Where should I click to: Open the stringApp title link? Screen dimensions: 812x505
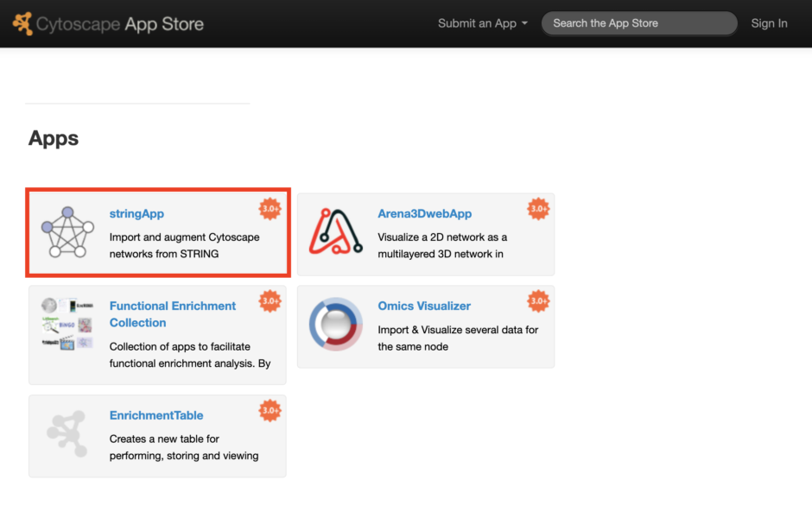pos(136,213)
